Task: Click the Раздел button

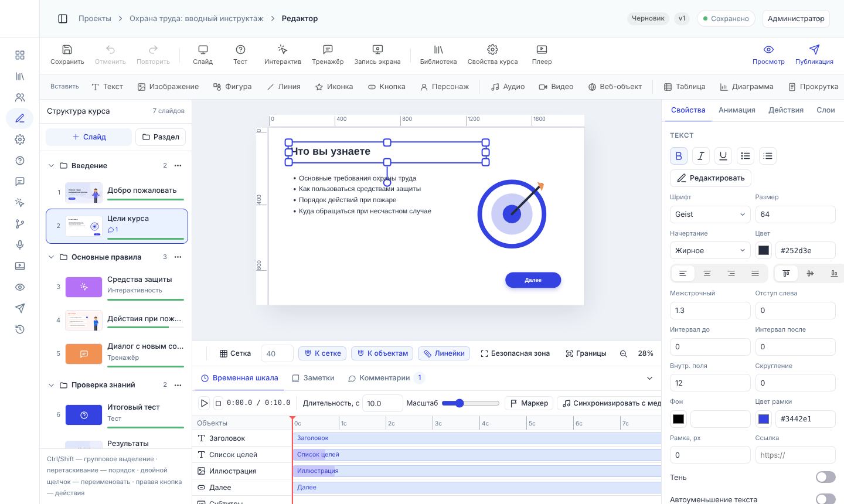Action: pos(161,137)
